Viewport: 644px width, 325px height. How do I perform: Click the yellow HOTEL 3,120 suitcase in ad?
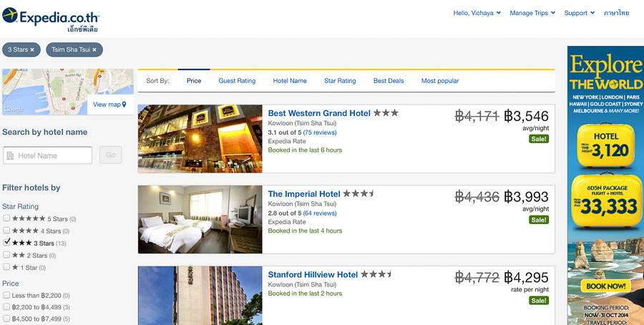click(606, 145)
